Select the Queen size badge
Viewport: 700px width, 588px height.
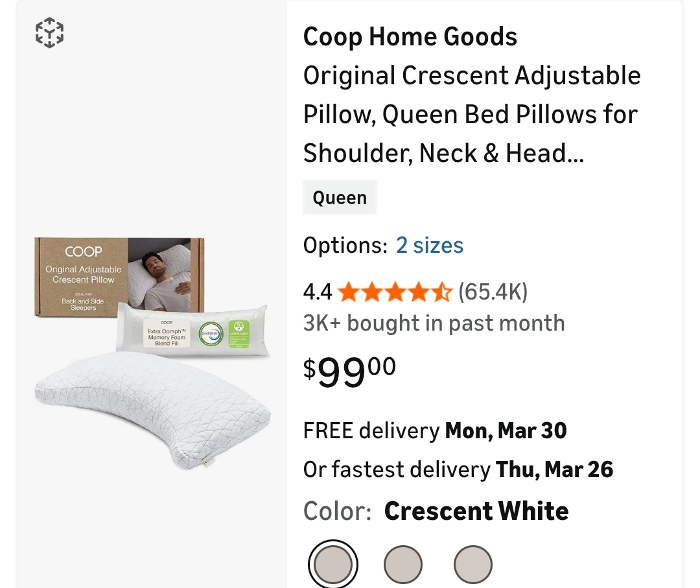(340, 198)
